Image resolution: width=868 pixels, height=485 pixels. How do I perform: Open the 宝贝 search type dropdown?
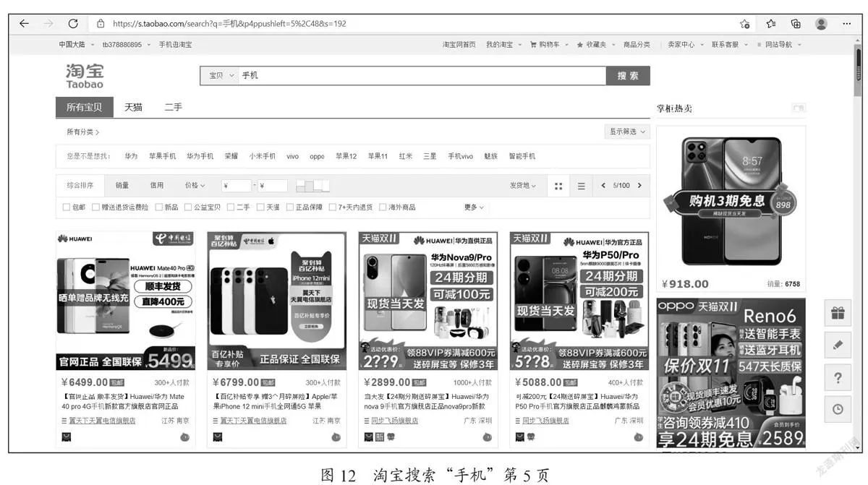click(x=221, y=76)
